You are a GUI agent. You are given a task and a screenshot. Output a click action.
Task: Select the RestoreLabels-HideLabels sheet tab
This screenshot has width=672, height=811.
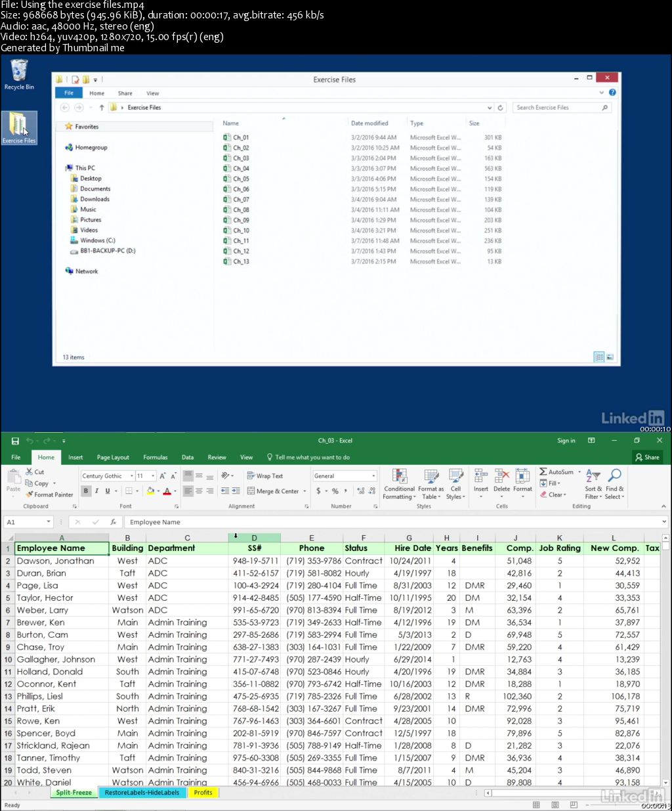[x=142, y=793]
